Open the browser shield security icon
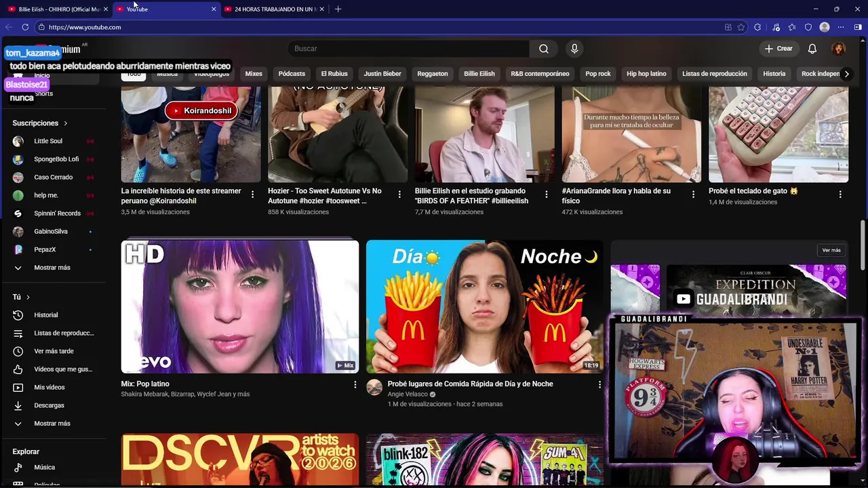Screen dimensions: 868x488 (x=808, y=27)
